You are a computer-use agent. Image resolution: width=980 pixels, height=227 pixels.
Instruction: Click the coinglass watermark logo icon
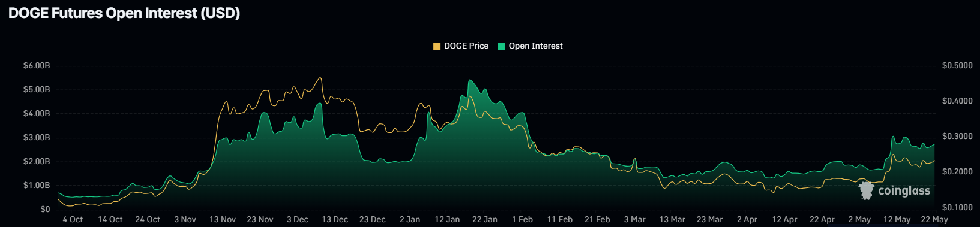(x=866, y=190)
